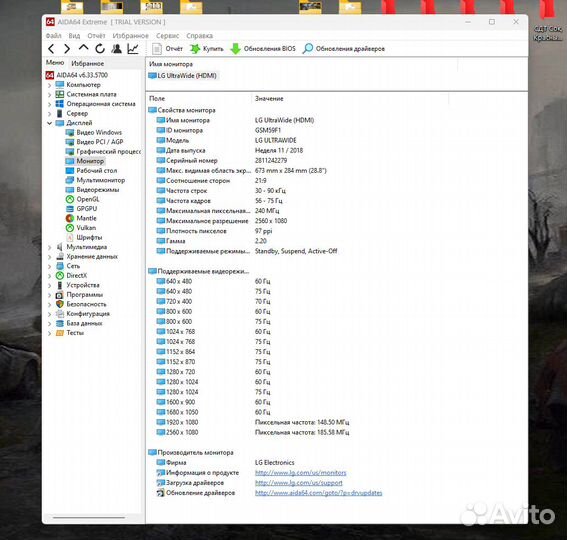Maximize the AIDA64 Extreme window
This screenshot has height=540, width=567.
(x=492, y=22)
